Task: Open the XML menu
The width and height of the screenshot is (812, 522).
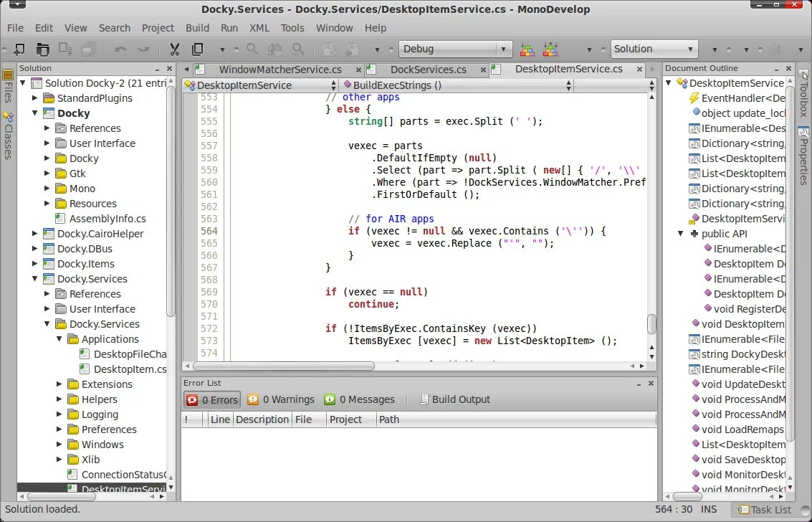Action: point(259,28)
